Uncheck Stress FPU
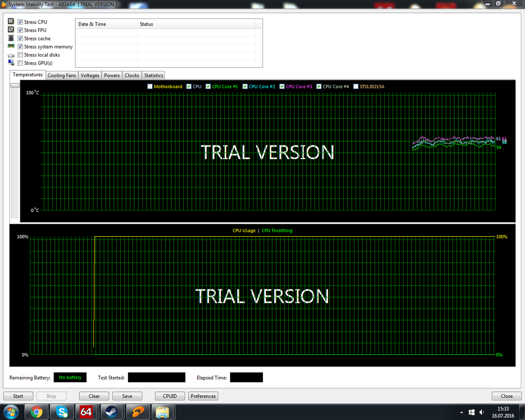Image resolution: width=525 pixels, height=420 pixels. [x=20, y=30]
